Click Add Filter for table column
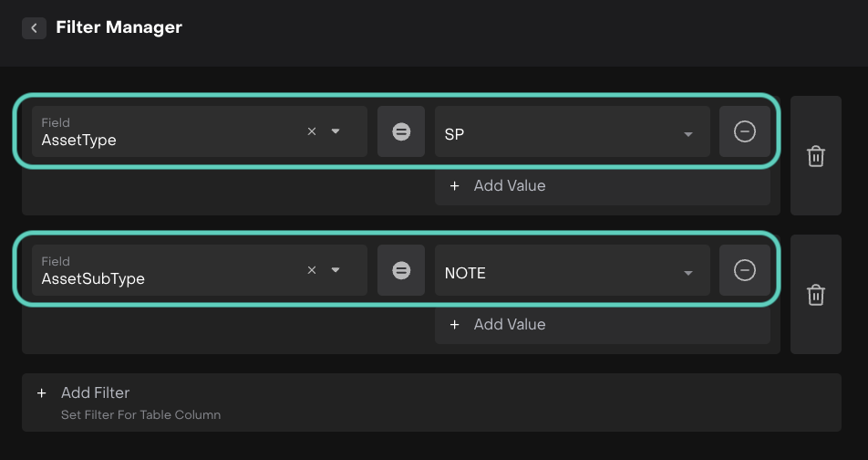 click(x=95, y=393)
